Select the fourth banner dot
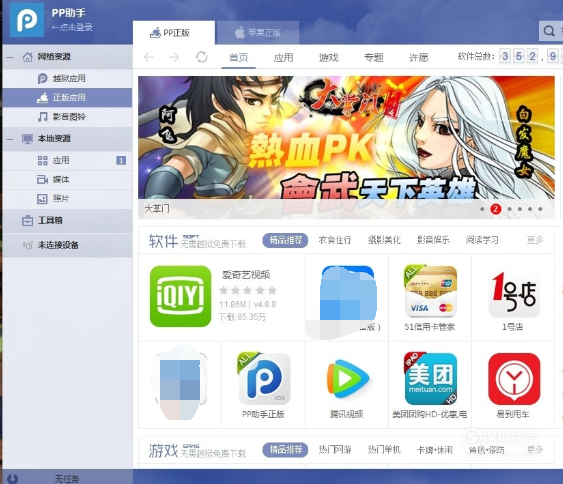 click(520, 209)
